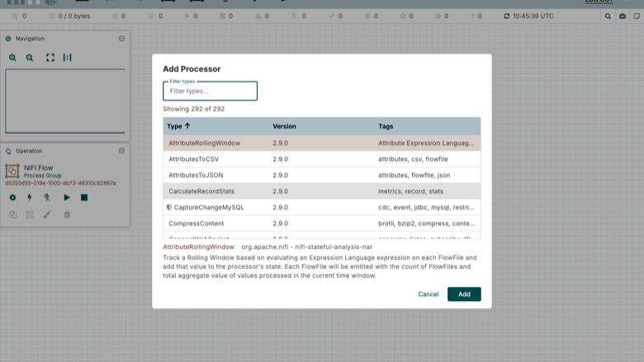Click the Add button in Add Processor
The height and width of the screenshot is (362, 644).
click(464, 294)
